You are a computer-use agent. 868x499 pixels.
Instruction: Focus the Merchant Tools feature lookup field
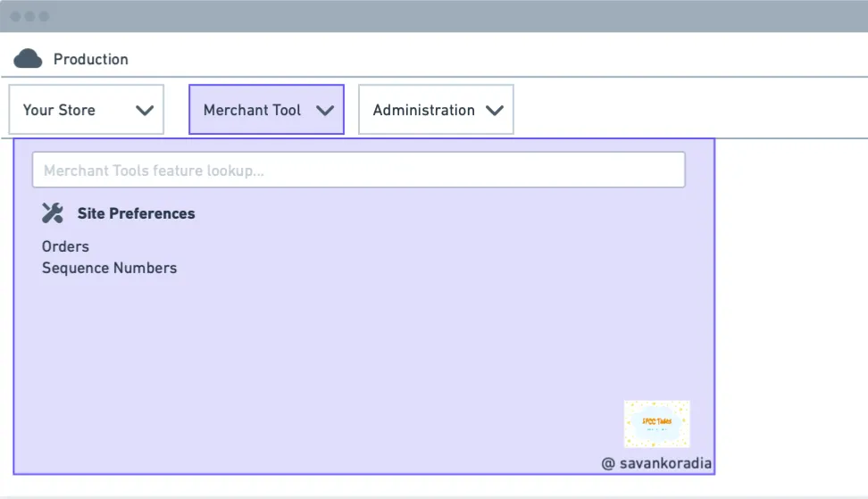click(359, 170)
